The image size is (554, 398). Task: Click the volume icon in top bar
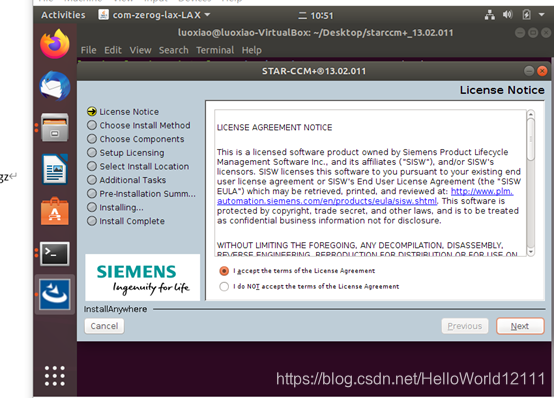[x=507, y=15]
